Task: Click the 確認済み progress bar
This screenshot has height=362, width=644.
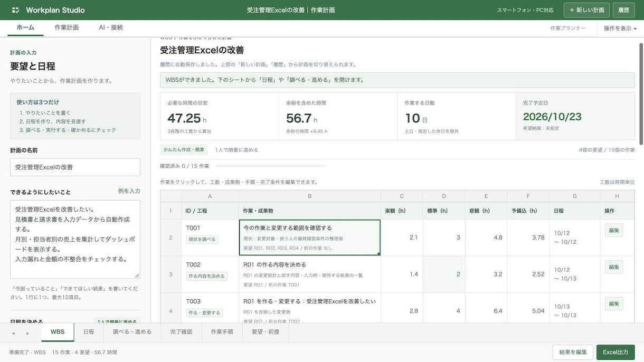Action: tap(270, 166)
